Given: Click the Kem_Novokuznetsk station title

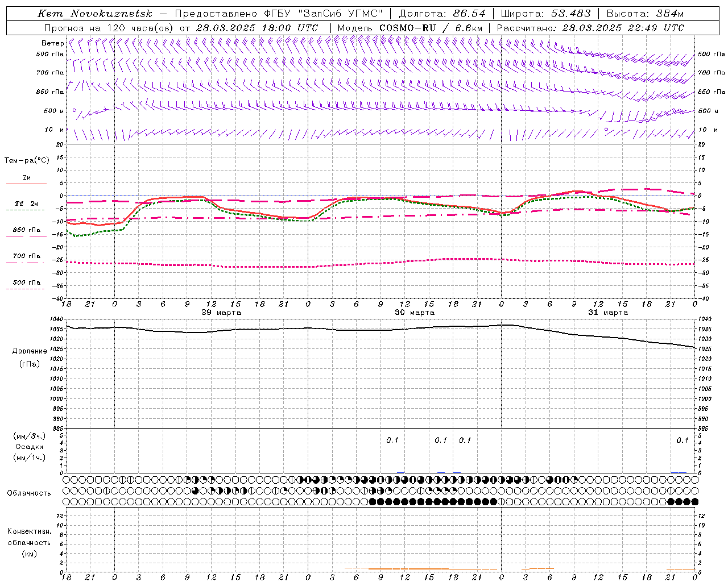Looking at the screenshot, I should pos(95,14).
